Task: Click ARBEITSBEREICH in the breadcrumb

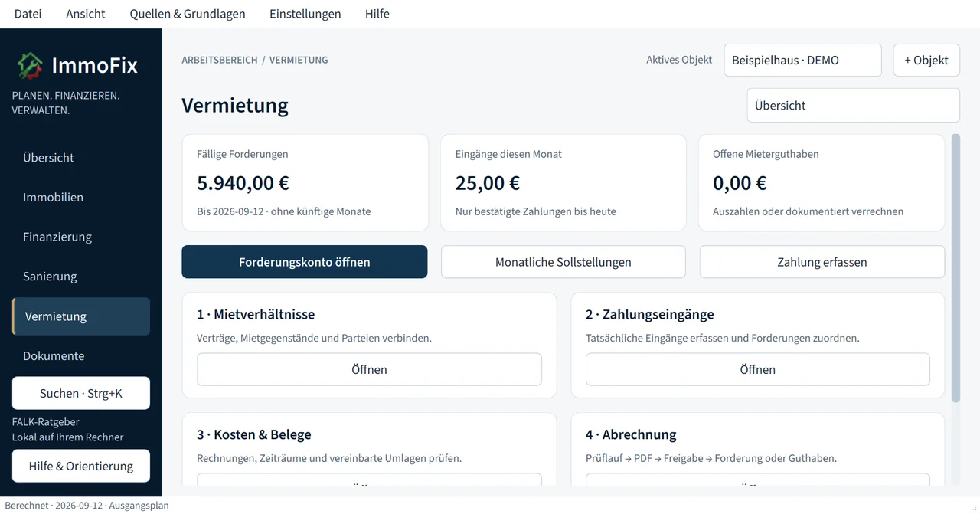Action: coord(220,60)
